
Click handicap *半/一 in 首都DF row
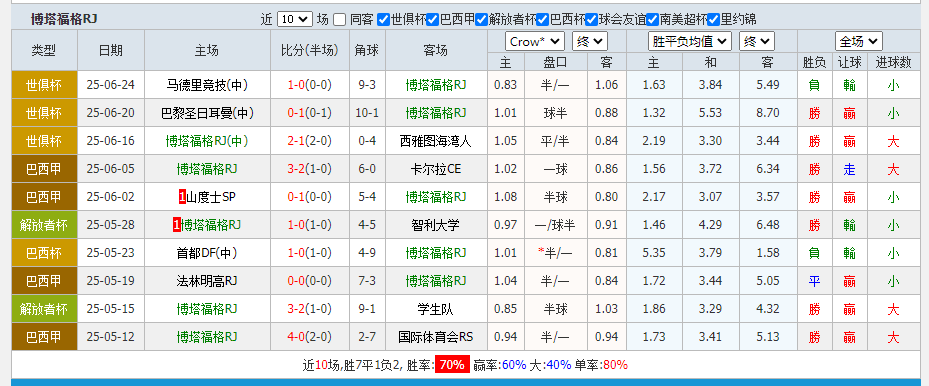pyautogui.click(x=555, y=253)
